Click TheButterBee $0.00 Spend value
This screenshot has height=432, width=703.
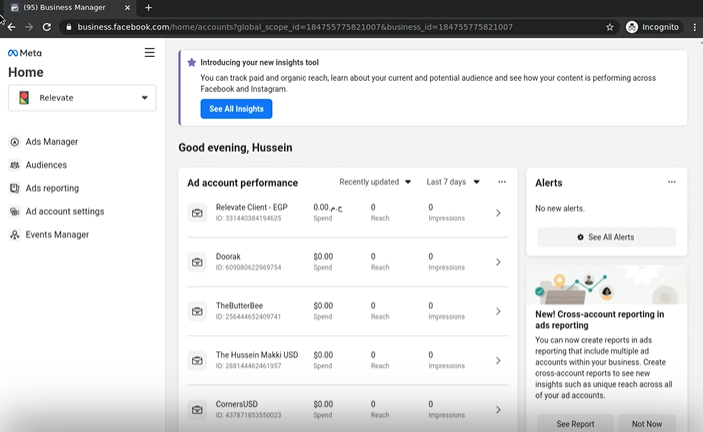323,306
